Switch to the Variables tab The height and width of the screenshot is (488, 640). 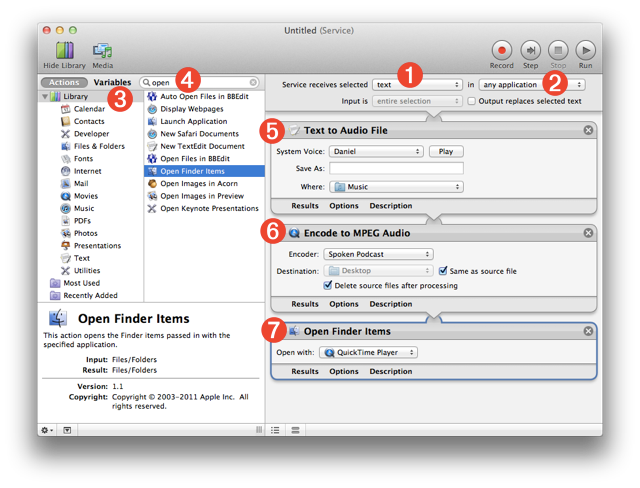tap(112, 82)
